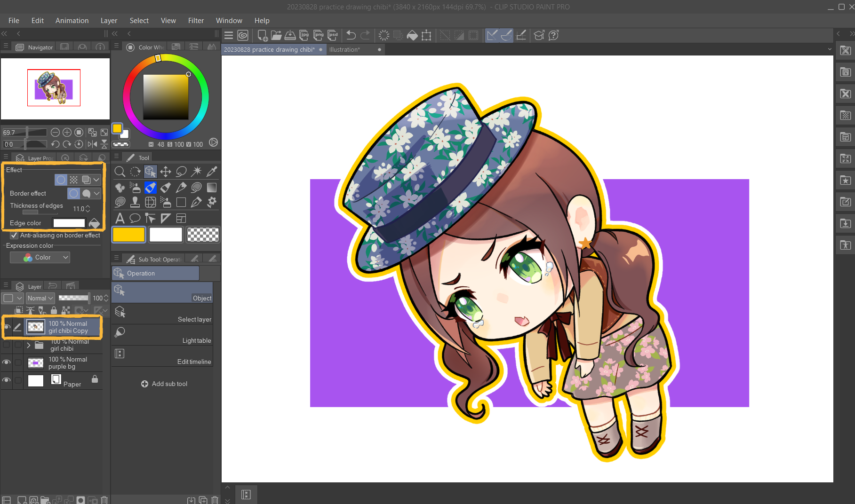This screenshot has height=504, width=855.
Task: Open the Expression color dropdown
Action: coord(40,257)
